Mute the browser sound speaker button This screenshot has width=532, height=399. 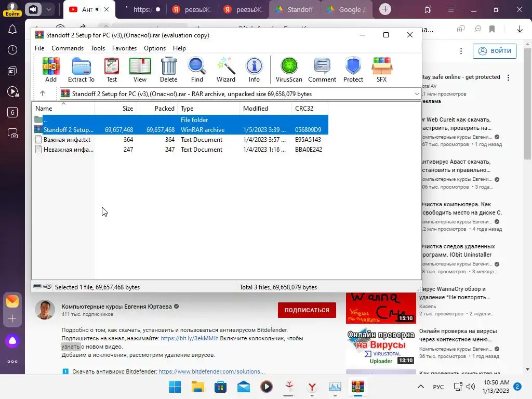[x=33, y=9]
